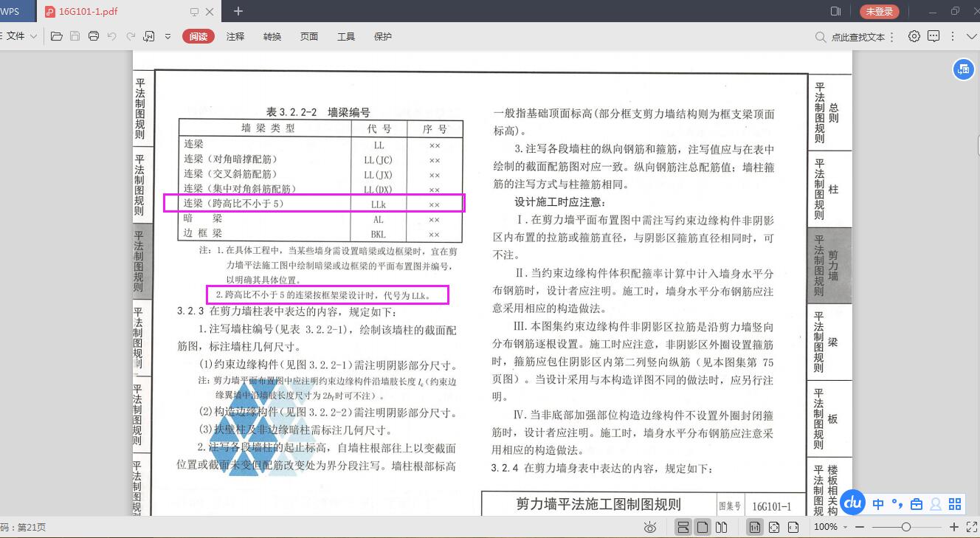980x538 pixels.
Task: Click the 16G101-1 atlas number cell
Action: click(772, 506)
